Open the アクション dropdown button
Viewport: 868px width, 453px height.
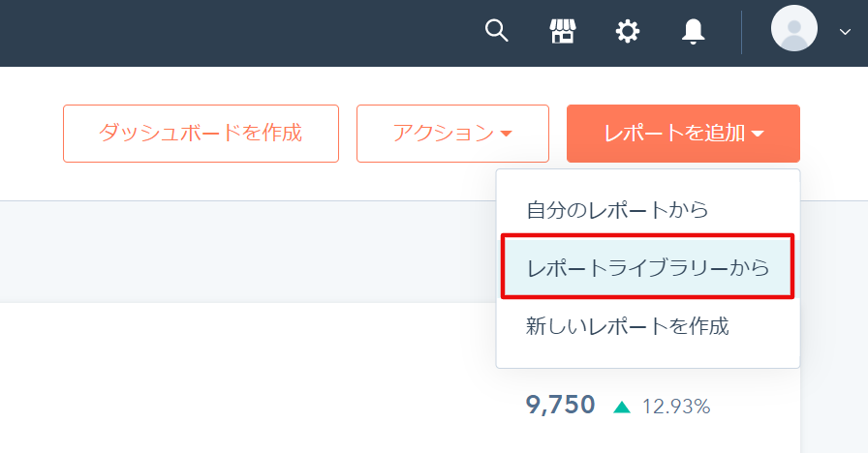coord(452,134)
